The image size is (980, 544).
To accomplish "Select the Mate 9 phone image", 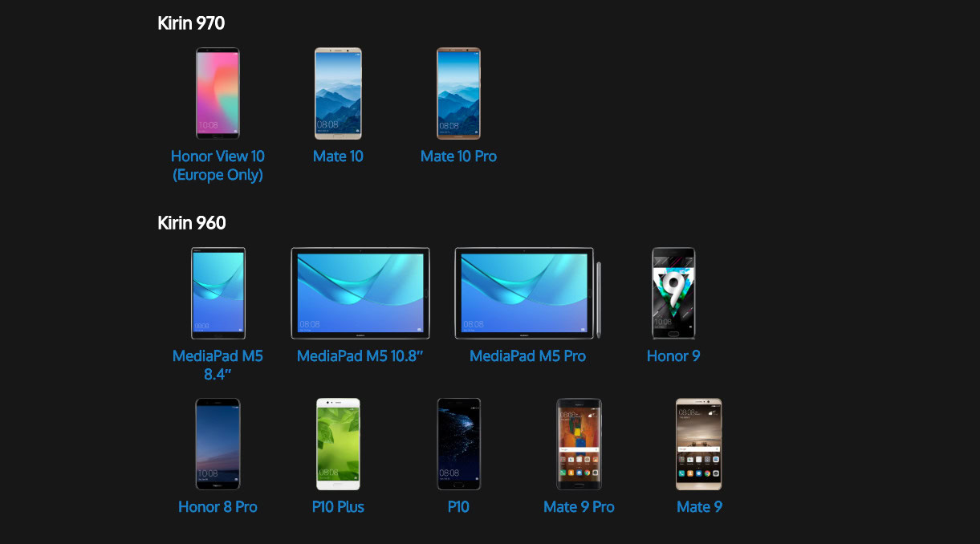I will 699,444.
